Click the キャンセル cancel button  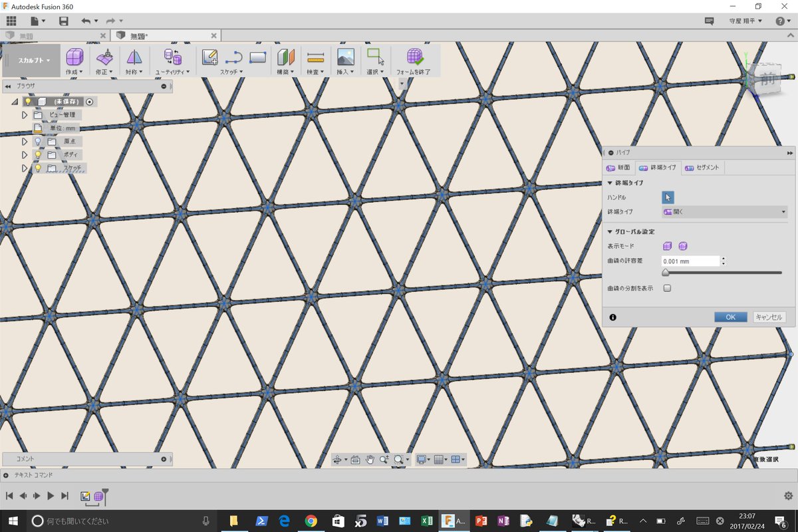point(769,317)
